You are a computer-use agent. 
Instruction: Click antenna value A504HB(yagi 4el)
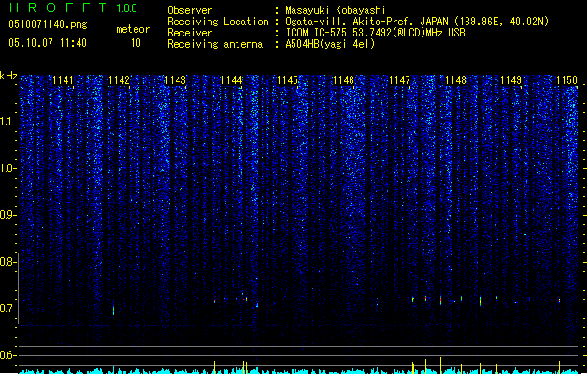[x=330, y=44]
